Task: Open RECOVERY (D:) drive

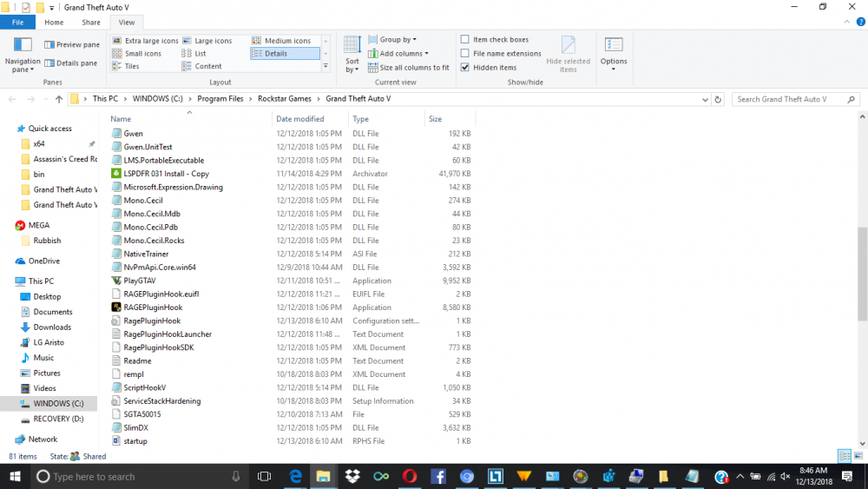Action: [58, 419]
